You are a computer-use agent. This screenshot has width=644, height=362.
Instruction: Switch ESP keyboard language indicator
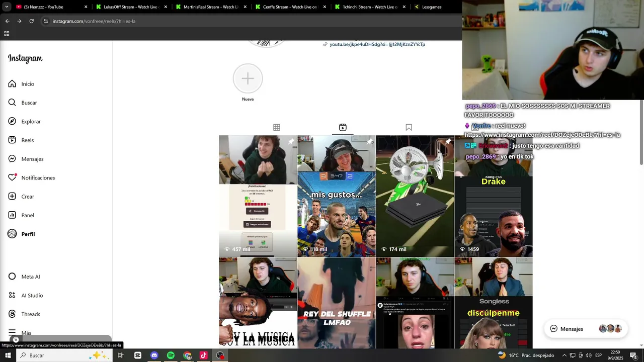coord(599,355)
